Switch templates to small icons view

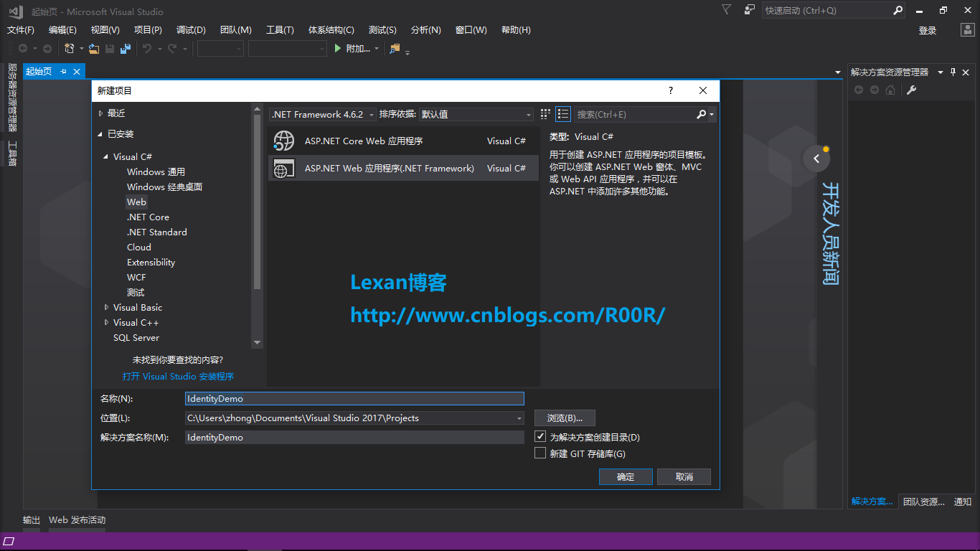click(x=545, y=114)
